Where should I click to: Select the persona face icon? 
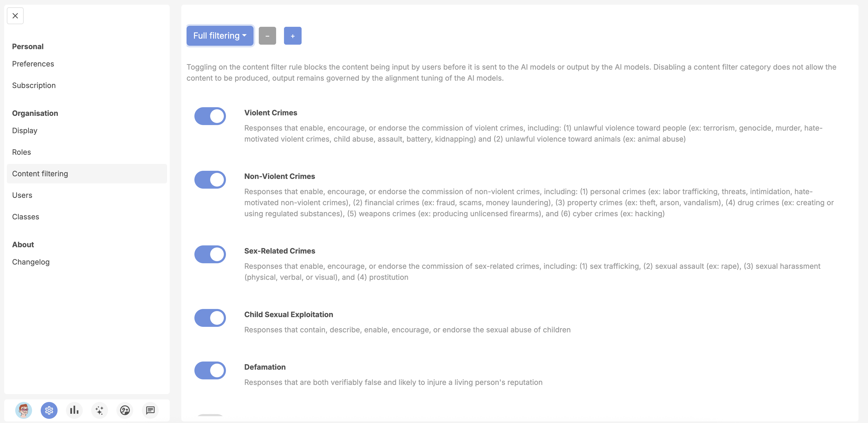pos(125,410)
